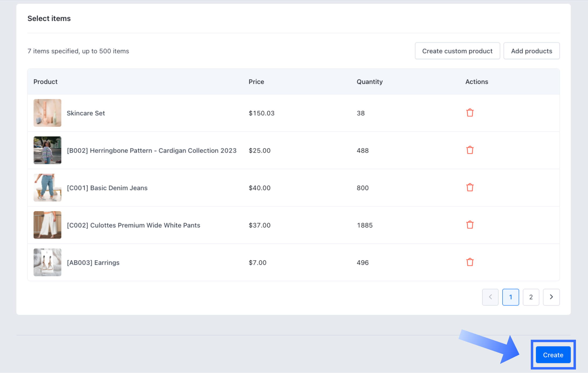Click [AB003] Earrings product name
This screenshot has width=588, height=373.
tap(93, 262)
